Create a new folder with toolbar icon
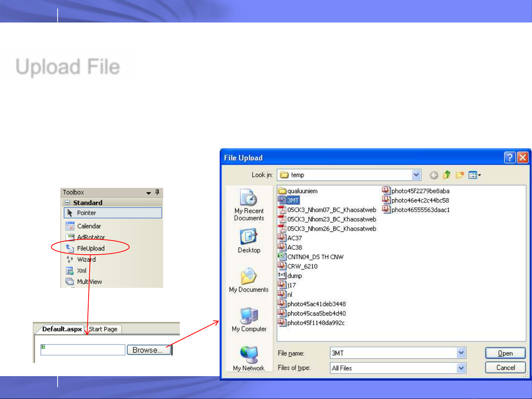The width and height of the screenshot is (532, 399). (460, 175)
